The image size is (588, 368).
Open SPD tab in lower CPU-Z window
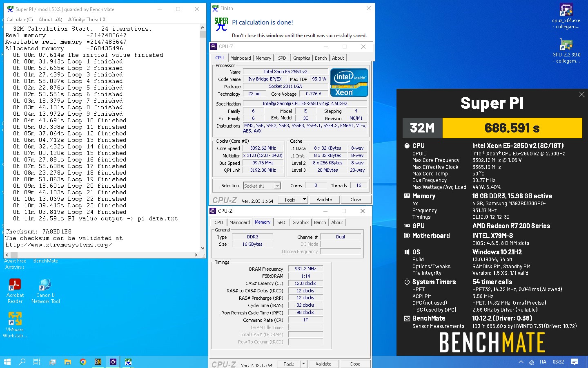pyautogui.click(x=281, y=222)
